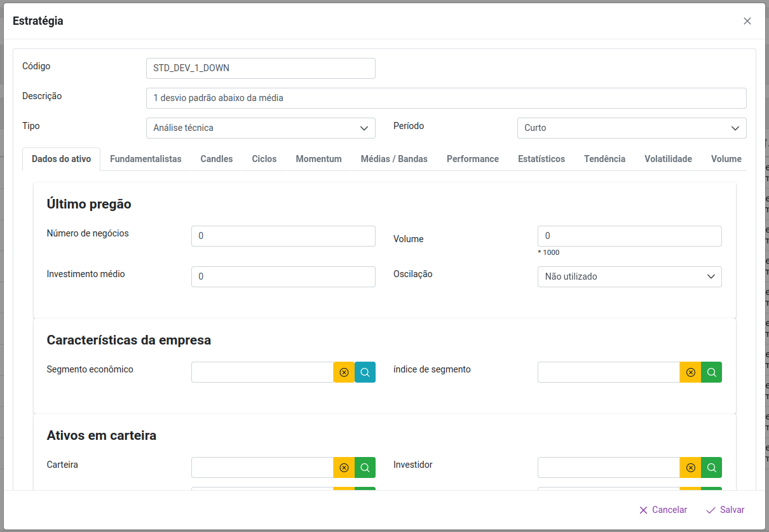
Task: Expand the Período dropdown
Action: tap(631, 128)
